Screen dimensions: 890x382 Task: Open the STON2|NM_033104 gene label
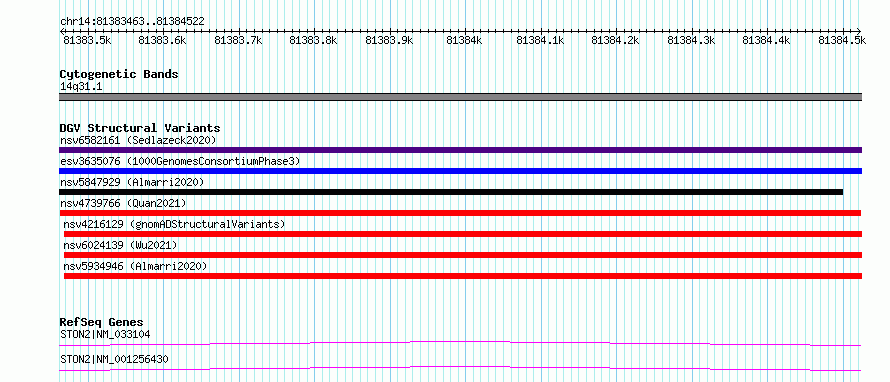[x=105, y=334]
